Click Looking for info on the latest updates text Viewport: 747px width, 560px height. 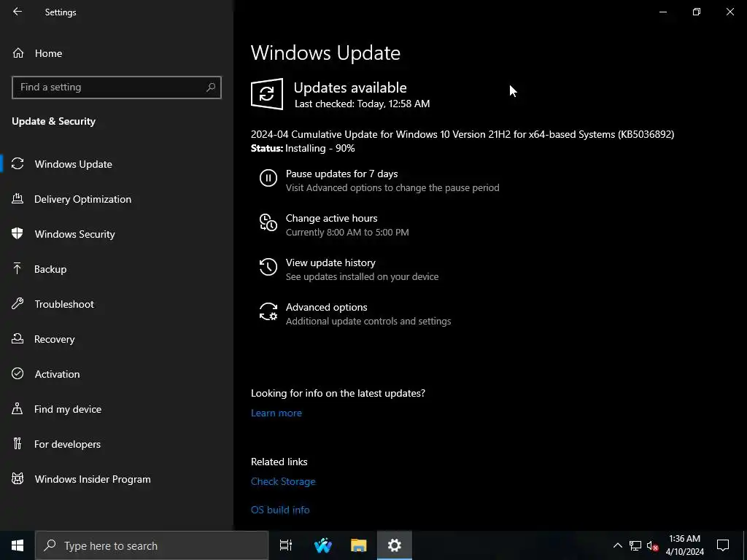coord(338,393)
